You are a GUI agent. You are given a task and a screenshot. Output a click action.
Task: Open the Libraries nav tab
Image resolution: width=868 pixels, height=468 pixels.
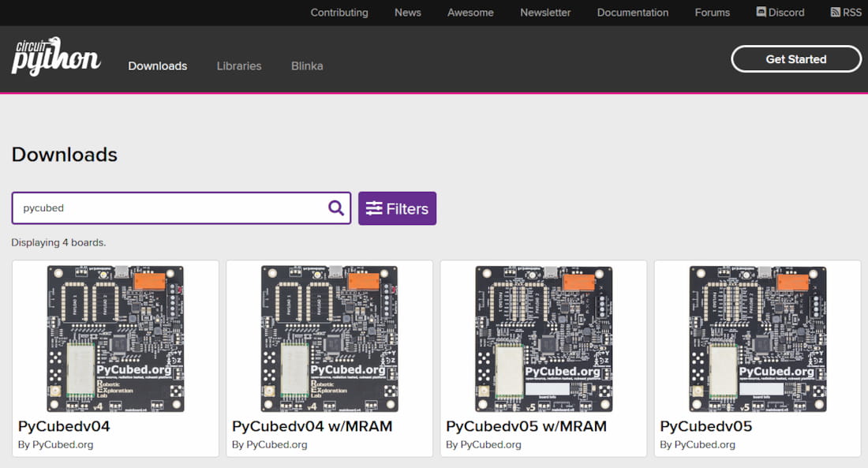(x=239, y=66)
